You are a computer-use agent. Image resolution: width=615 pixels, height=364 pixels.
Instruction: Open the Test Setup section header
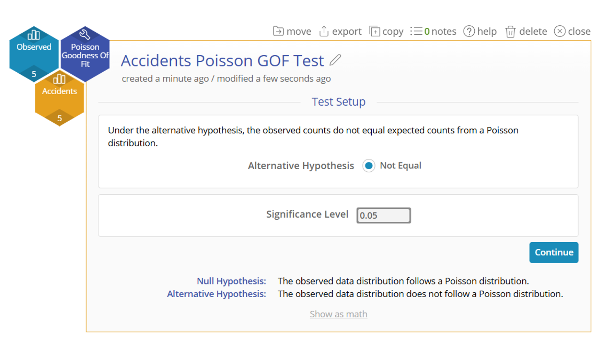click(x=338, y=101)
